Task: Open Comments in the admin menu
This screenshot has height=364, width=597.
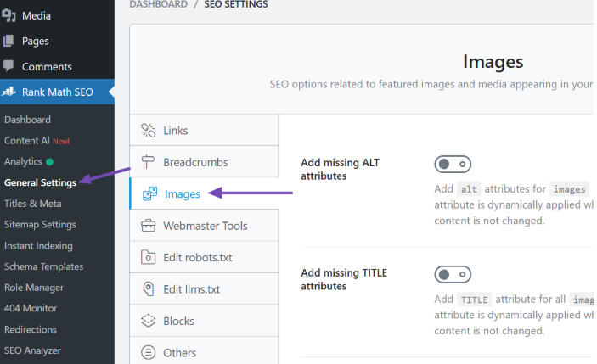Action: (x=57, y=66)
